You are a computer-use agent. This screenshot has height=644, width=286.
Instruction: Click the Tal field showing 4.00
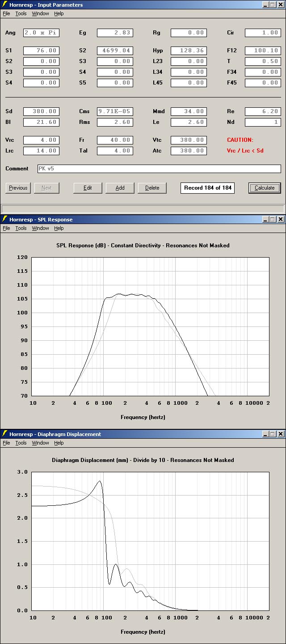[115, 151]
